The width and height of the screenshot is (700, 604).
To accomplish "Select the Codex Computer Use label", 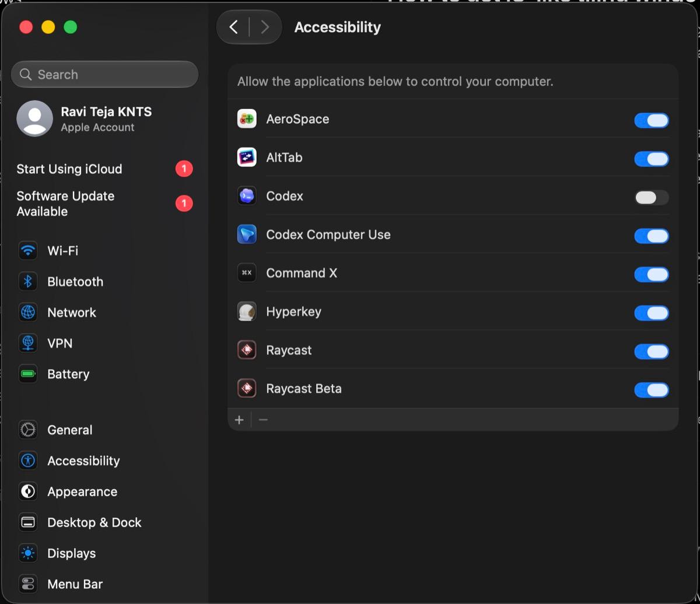I will click(x=328, y=234).
